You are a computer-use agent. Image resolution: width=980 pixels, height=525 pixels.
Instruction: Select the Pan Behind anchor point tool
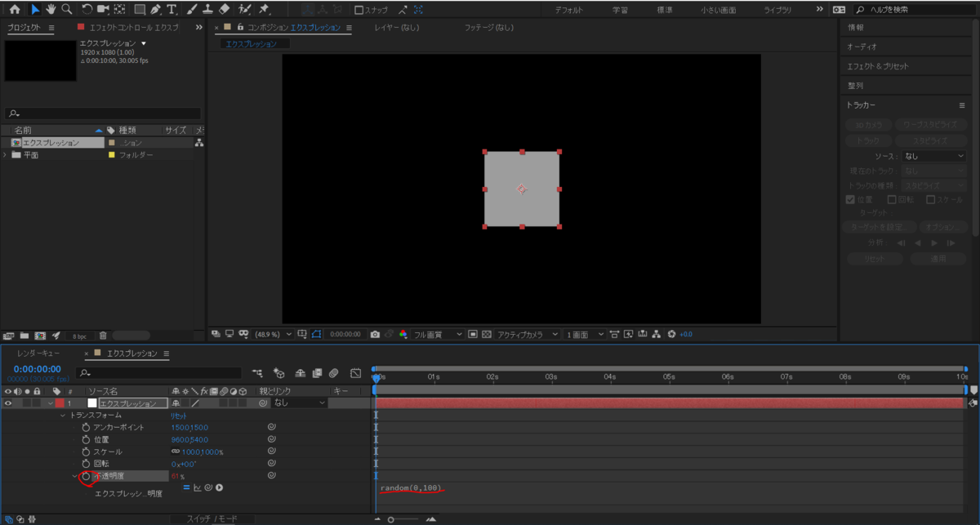point(120,10)
